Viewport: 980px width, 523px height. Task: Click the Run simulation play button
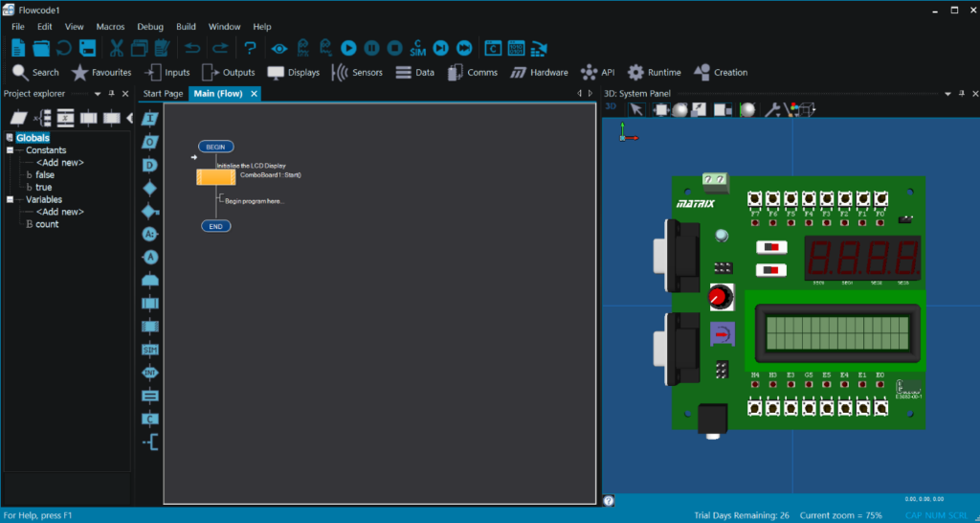tap(348, 47)
